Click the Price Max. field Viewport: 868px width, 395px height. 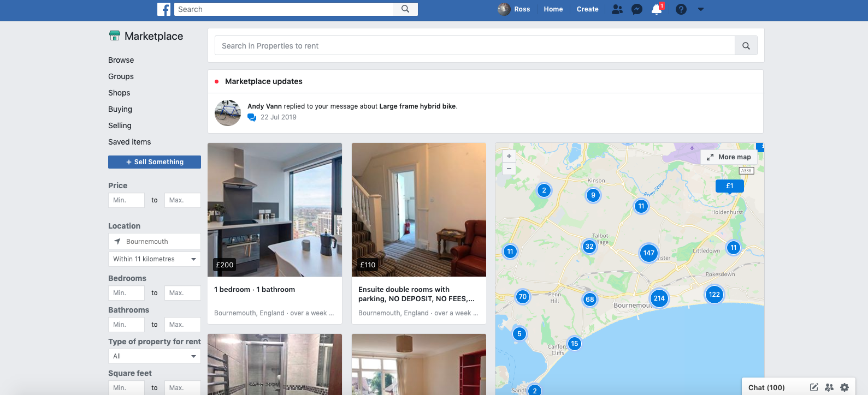tap(182, 200)
